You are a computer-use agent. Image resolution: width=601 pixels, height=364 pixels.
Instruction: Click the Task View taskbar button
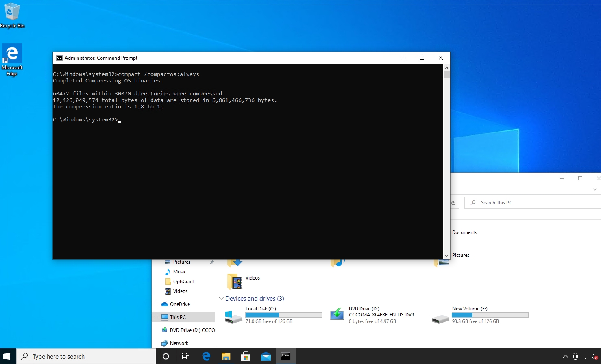[185, 356]
